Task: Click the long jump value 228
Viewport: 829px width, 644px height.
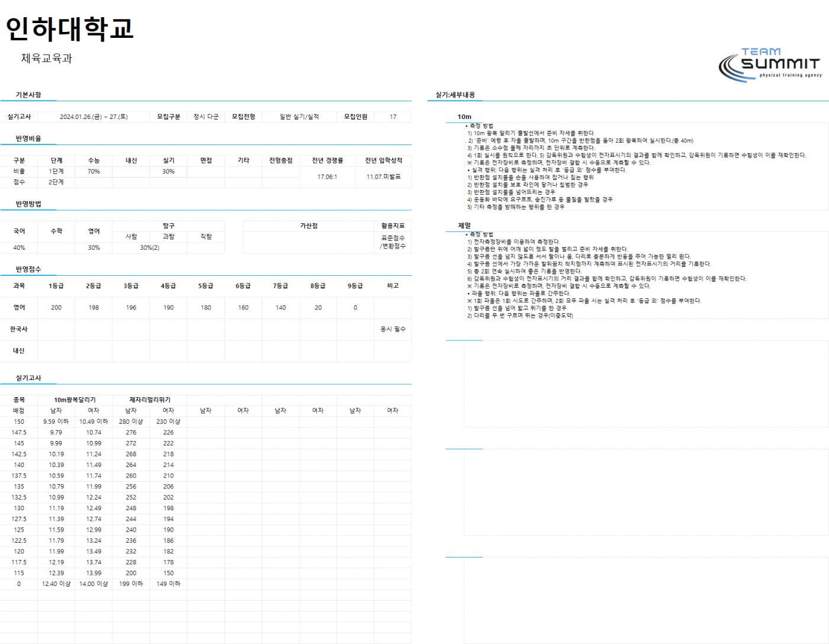Action: (x=131, y=562)
